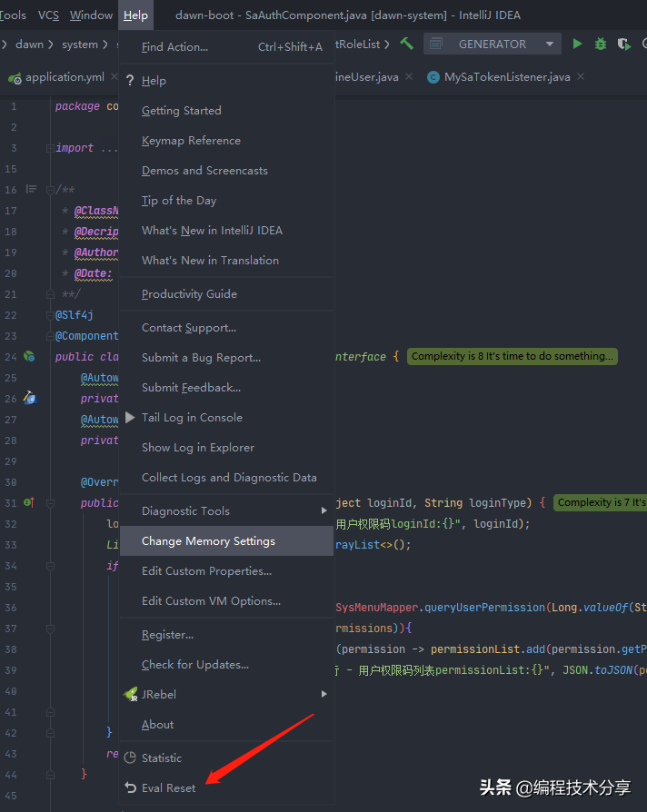Select Eval Reset from the Help menu
This screenshot has height=812, width=647.
[x=168, y=787]
